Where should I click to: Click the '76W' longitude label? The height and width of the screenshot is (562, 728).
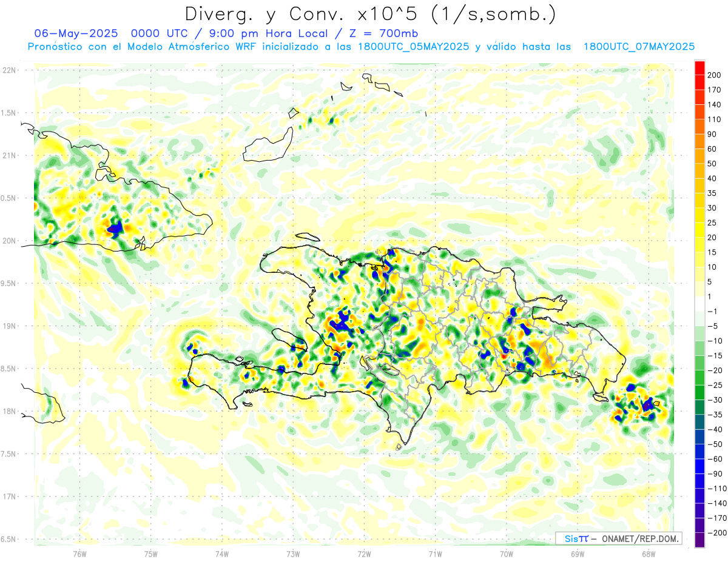pyautogui.click(x=79, y=554)
